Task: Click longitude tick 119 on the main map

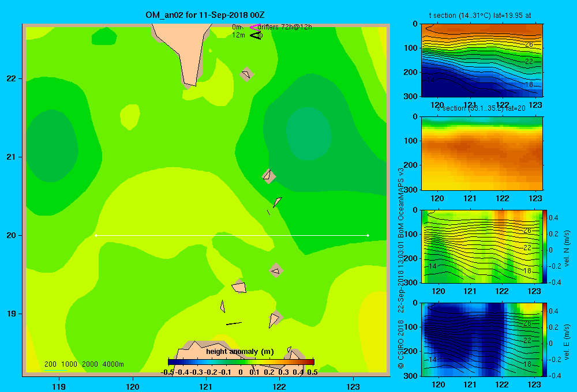Action: 59,386
